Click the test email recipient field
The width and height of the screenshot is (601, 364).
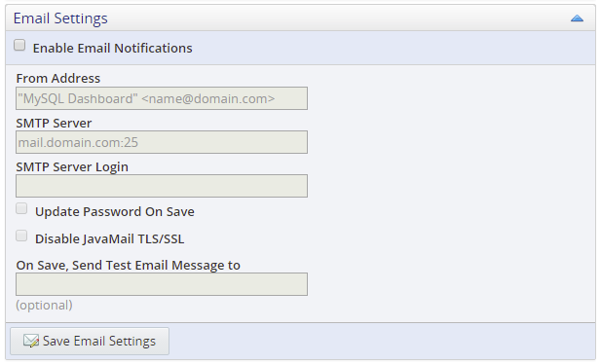pyautogui.click(x=162, y=284)
